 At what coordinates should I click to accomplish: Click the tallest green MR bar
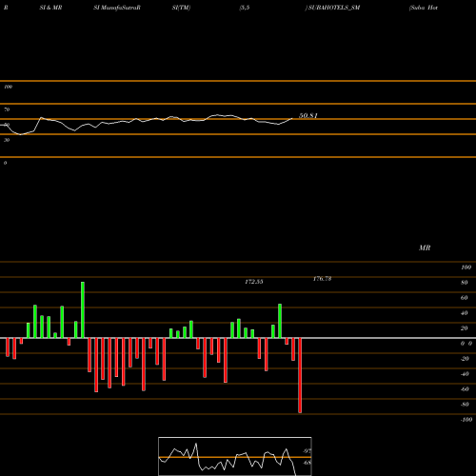point(83,309)
